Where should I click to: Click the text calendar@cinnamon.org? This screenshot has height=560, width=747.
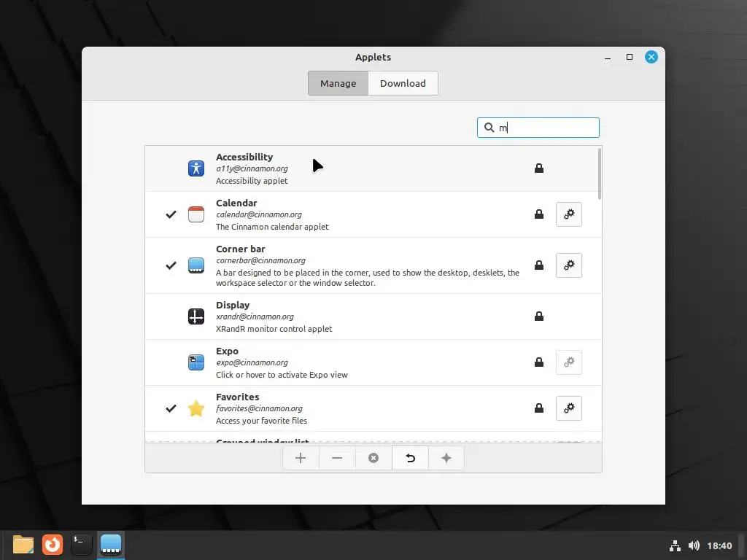click(259, 214)
